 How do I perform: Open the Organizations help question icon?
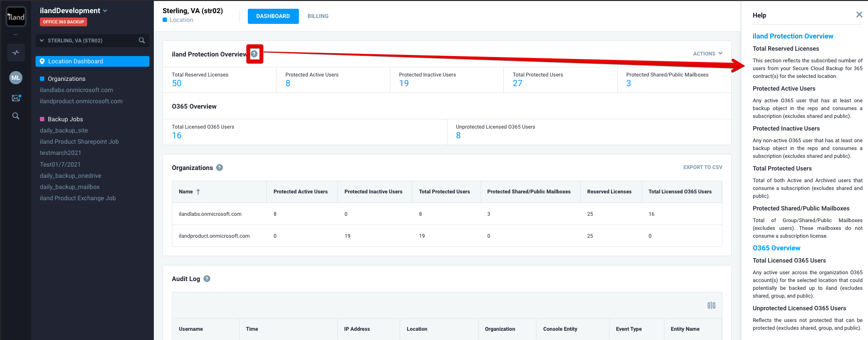click(x=220, y=168)
